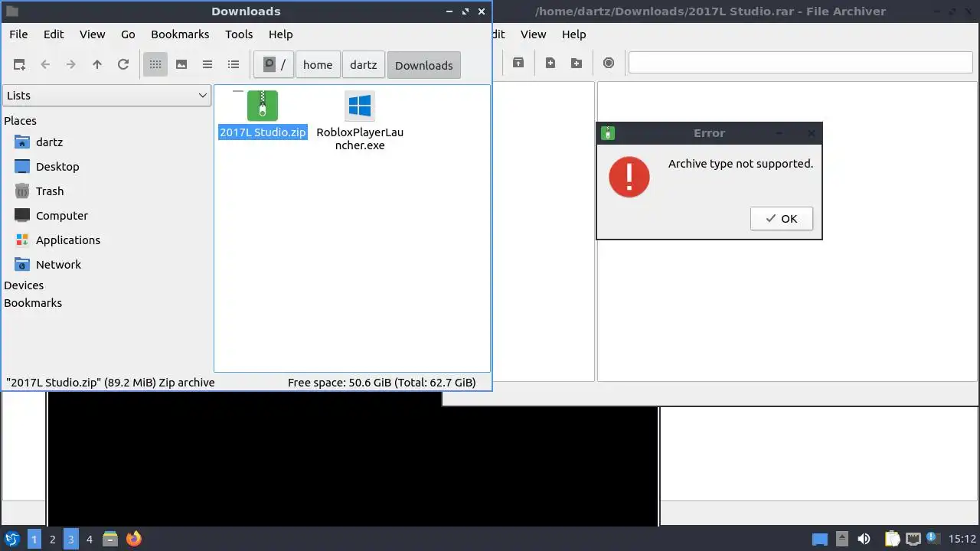Click the removable media eject tray icon

[x=842, y=539]
